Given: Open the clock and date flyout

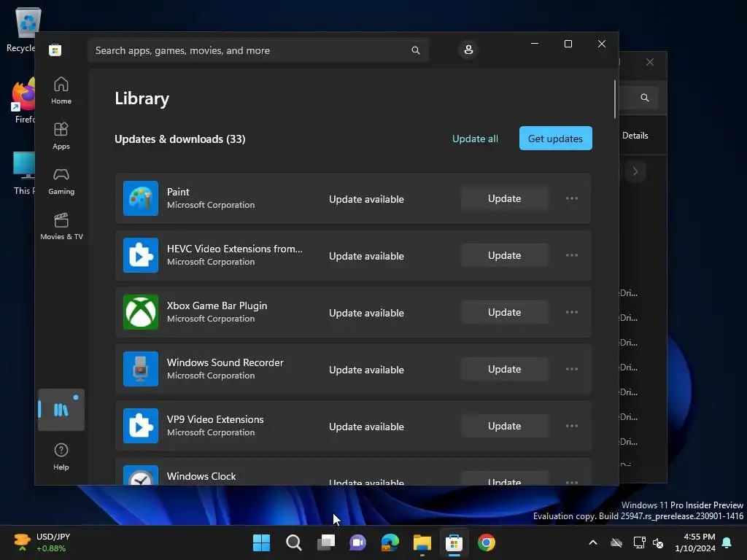Looking at the screenshot, I should (x=695, y=542).
